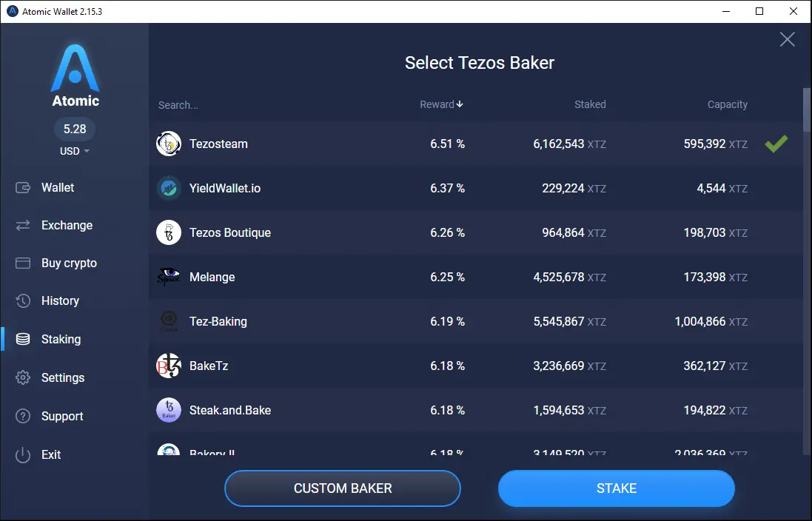
Task: Click the Atomic logo in sidebar
Action: 75,75
